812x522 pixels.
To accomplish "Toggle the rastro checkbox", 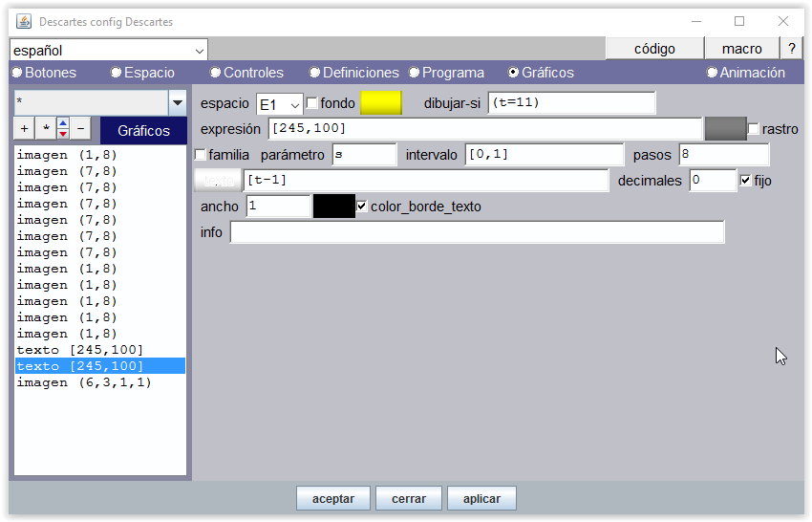I will click(754, 129).
